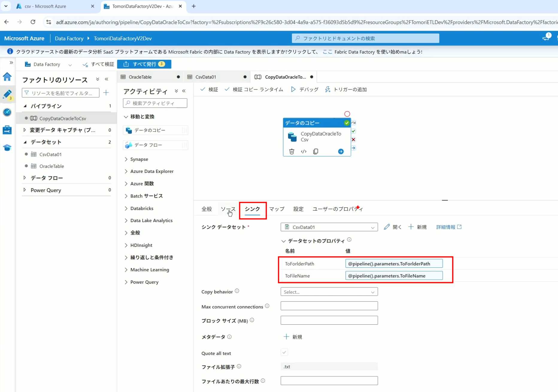558x392 pixels.
Task: Switch to the Source tab
Action: (228, 209)
